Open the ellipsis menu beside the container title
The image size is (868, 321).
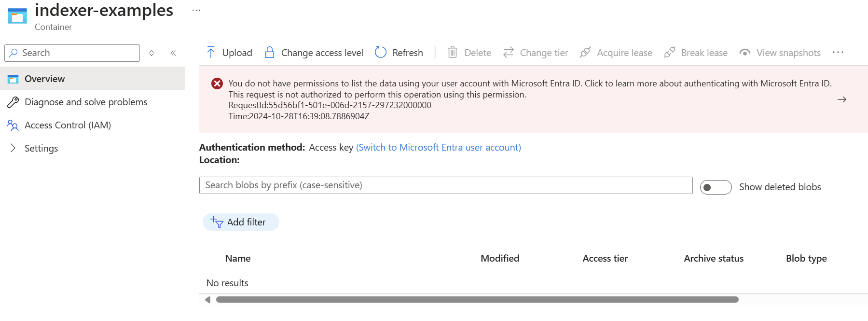pos(196,10)
